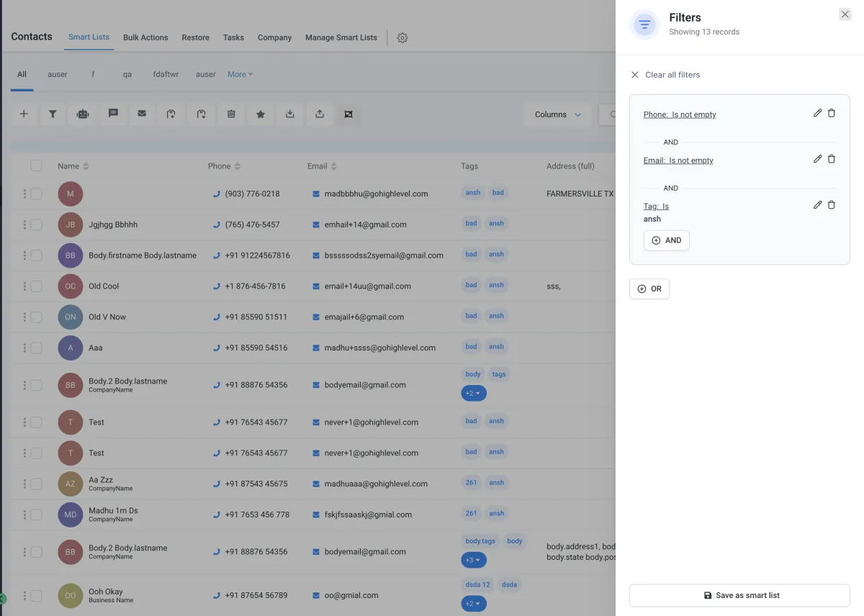Edit the Tag filter with pencil icon
The height and width of the screenshot is (616, 864).
(817, 205)
